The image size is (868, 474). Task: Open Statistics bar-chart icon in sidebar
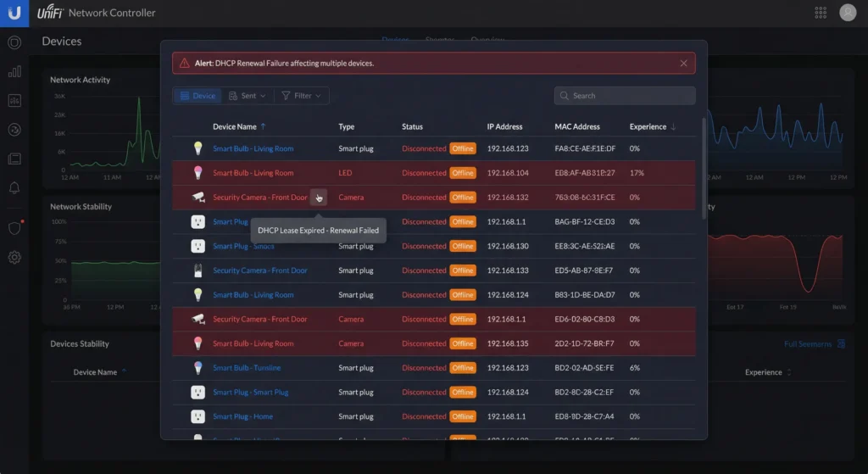[14, 71]
